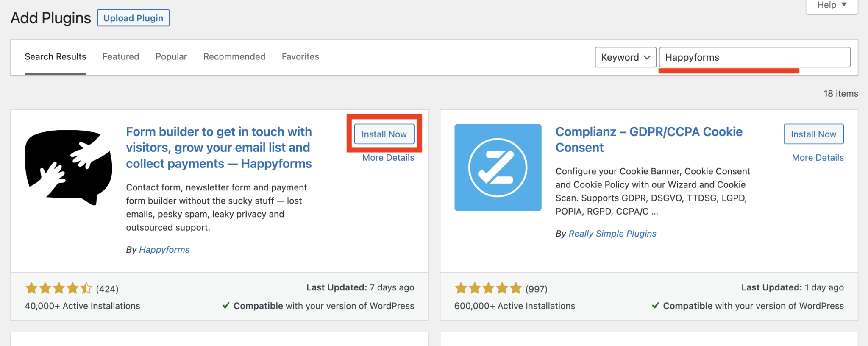
Task: Select the Recommended tab
Action: pyautogui.click(x=234, y=56)
